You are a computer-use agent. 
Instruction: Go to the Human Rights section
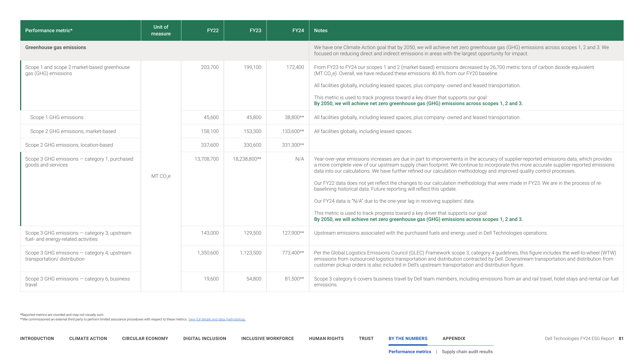click(x=326, y=338)
